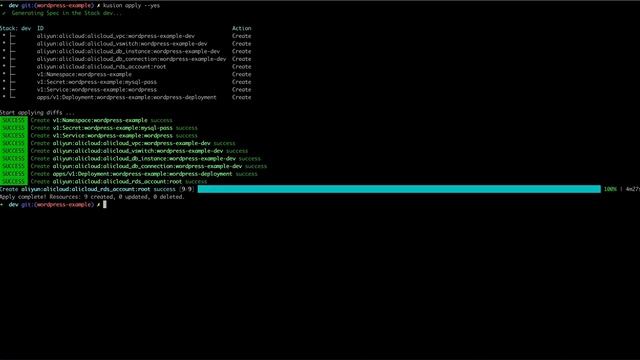Click the '100%' progress percentage

(x=610, y=189)
